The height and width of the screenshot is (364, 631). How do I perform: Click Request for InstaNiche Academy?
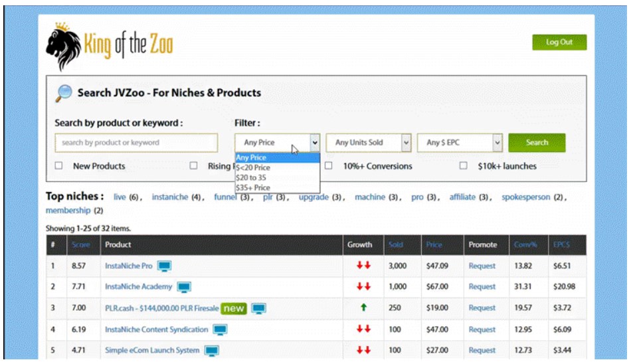[x=482, y=287]
